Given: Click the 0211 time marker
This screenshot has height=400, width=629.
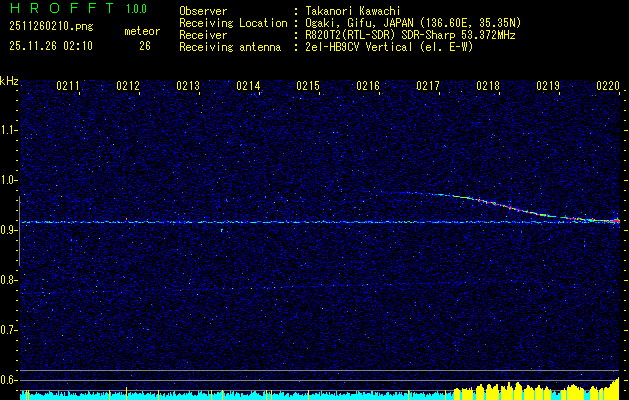Looking at the screenshot, I should pos(68,87).
